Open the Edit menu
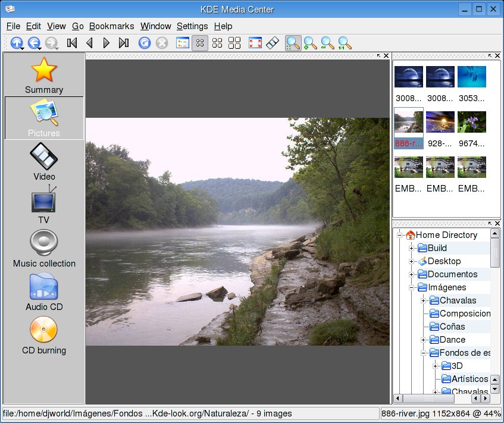 (x=33, y=26)
